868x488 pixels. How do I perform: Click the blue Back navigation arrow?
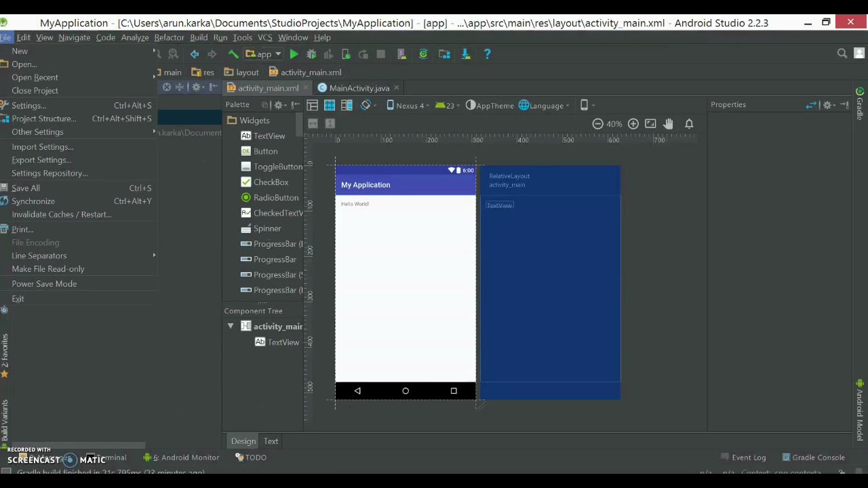[x=195, y=54]
